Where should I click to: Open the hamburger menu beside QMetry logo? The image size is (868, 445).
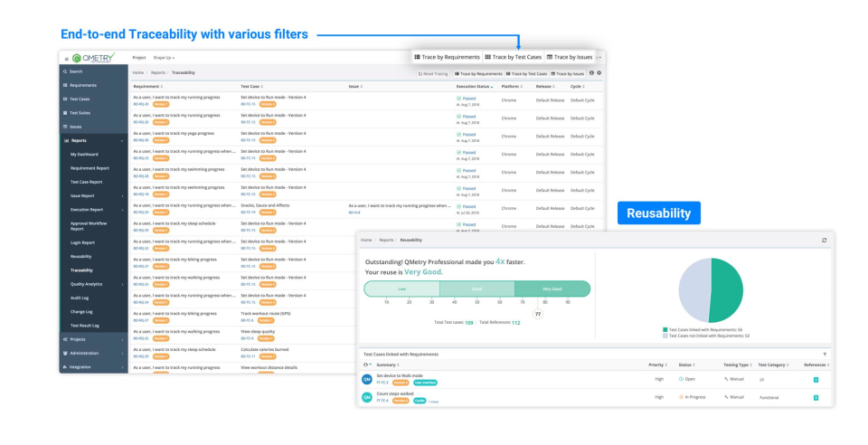66,58
